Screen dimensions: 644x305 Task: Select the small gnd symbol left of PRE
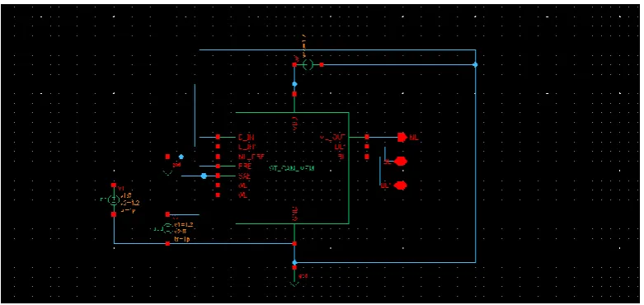click(x=168, y=173)
